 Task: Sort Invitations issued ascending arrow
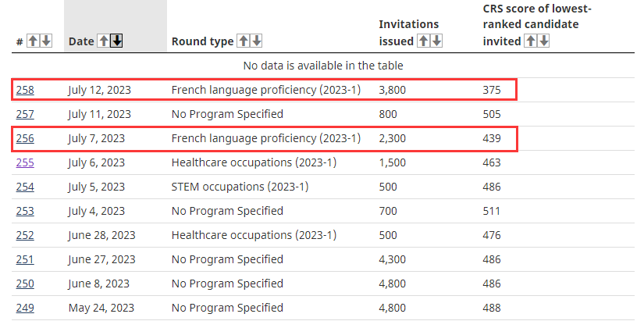pos(425,41)
